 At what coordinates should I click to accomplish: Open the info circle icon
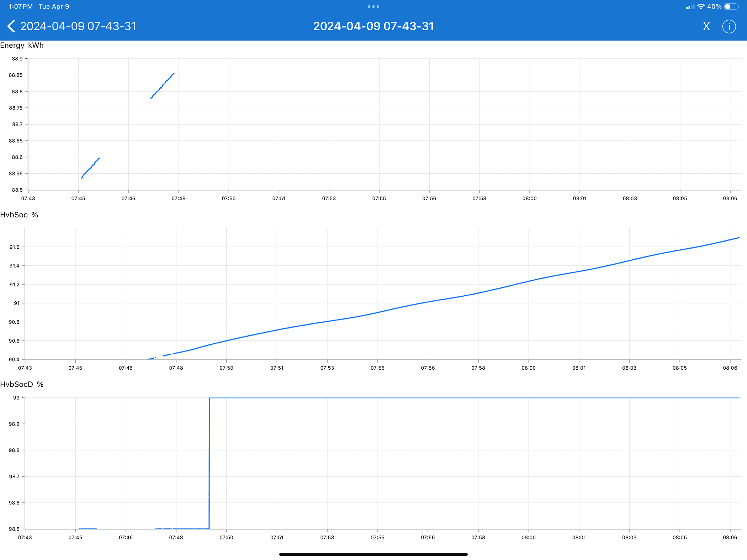click(x=729, y=26)
